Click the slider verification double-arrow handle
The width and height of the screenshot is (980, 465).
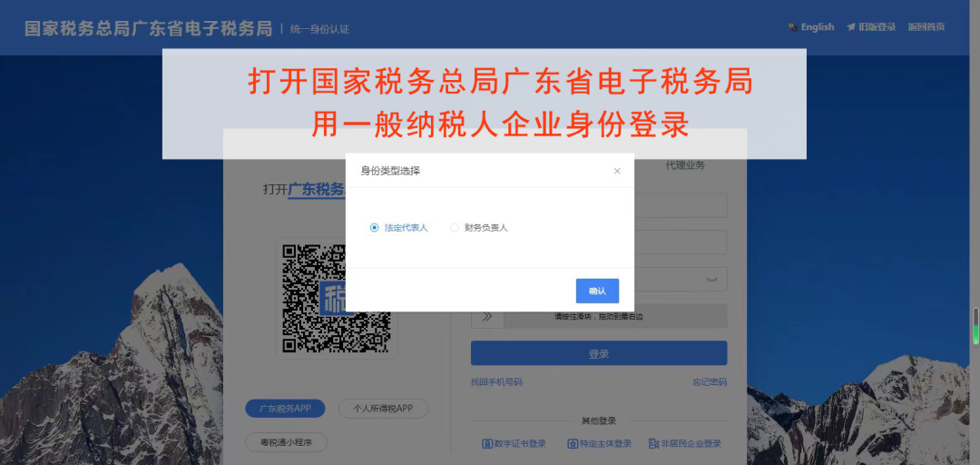pos(487,316)
